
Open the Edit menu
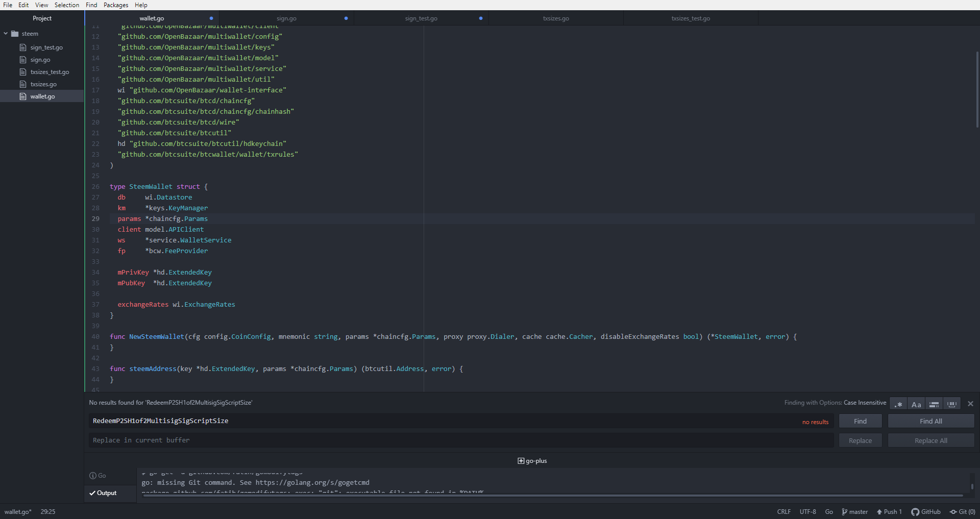(23, 5)
